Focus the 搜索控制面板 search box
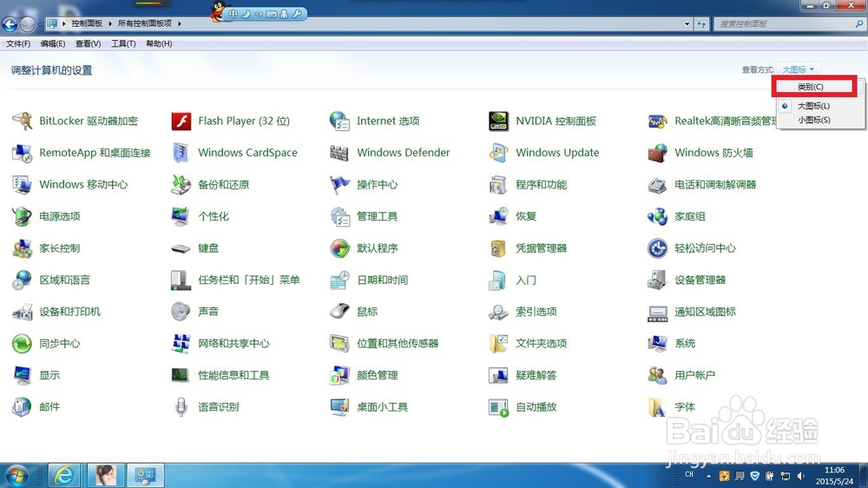 pyautogui.click(x=788, y=23)
